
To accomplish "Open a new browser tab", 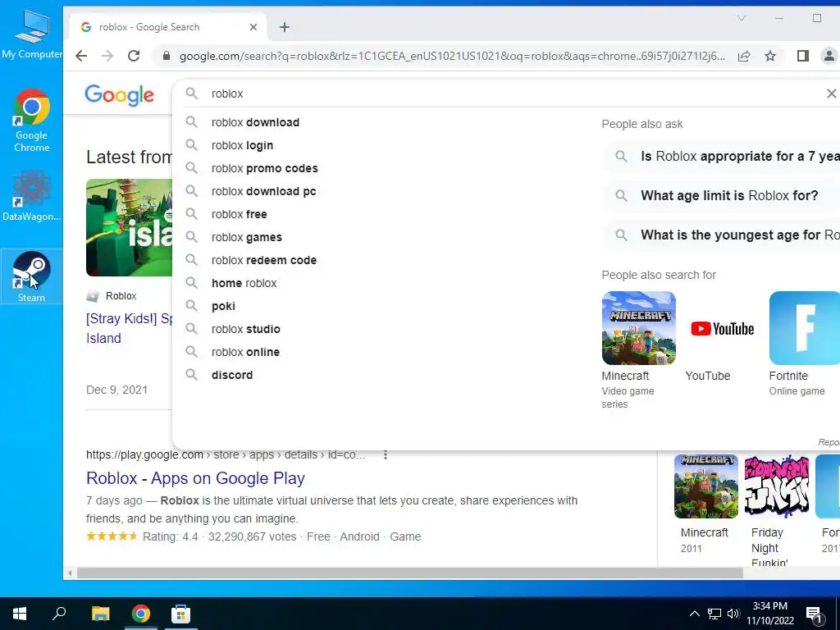I will coord(285,27).
